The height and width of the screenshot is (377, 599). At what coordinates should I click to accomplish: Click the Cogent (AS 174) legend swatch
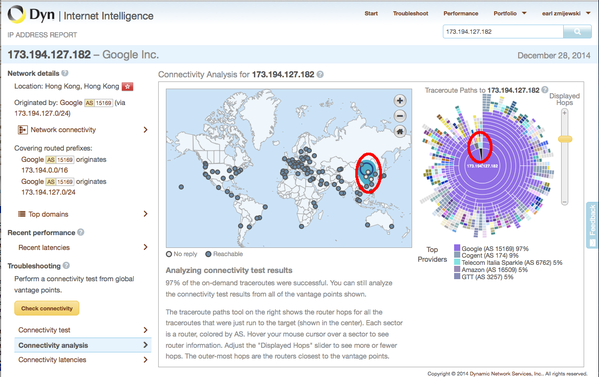tap(457, 255)
